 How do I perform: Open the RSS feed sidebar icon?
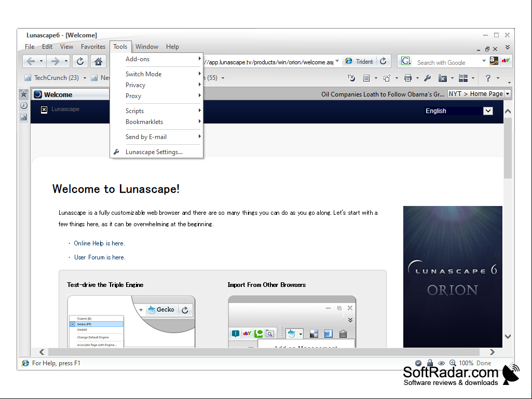23,117
